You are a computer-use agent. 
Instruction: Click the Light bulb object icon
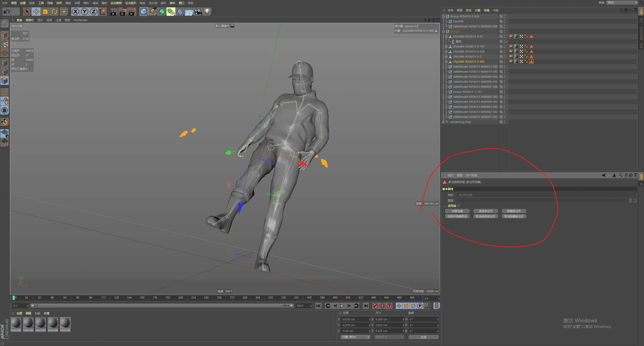pyautogui.click(x=207, y=11)
